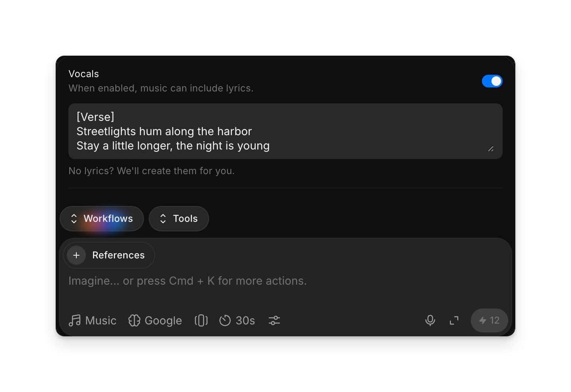Click the 'When enabled, music can include lyrics.' text
The height and width of the screenshot is (392, 571).
(x=161, y=88)
